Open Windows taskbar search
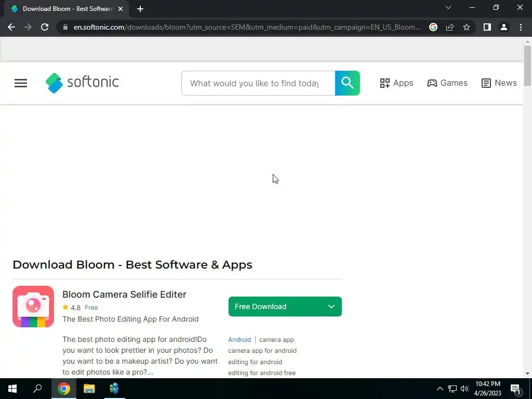The image size is (532, 399). click(x=37, y=389)
